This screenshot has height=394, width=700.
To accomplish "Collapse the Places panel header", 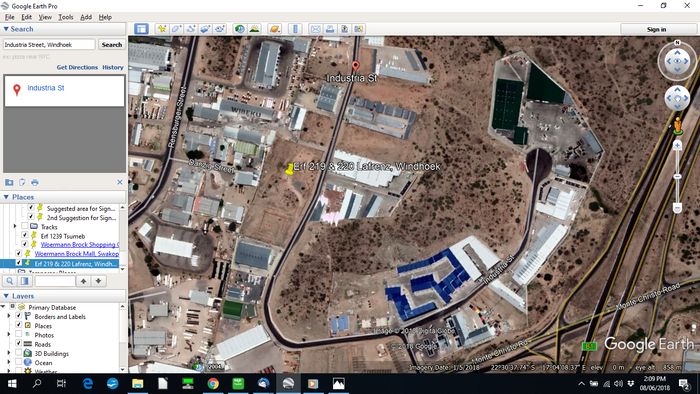I will [x=6, y=197].
